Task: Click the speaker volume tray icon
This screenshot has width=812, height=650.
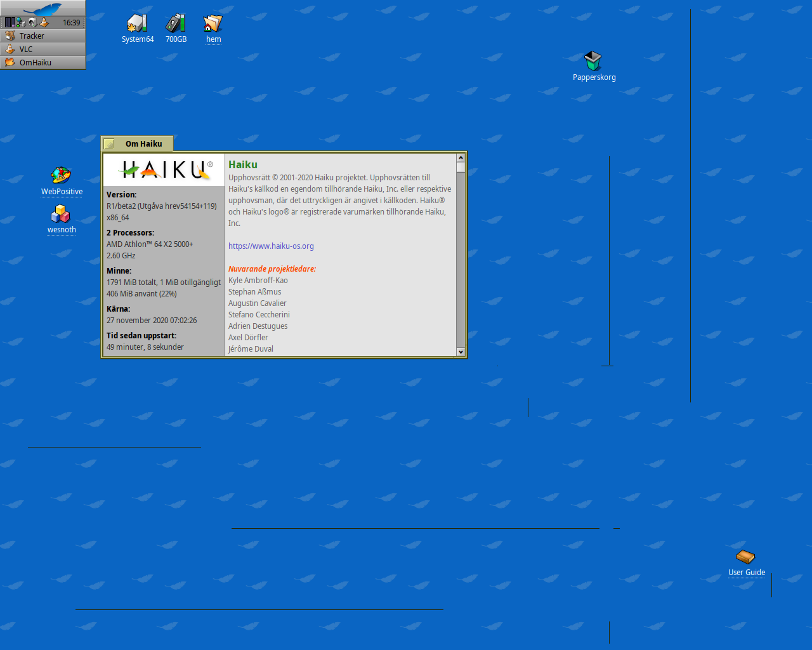Action: [32, 22]
